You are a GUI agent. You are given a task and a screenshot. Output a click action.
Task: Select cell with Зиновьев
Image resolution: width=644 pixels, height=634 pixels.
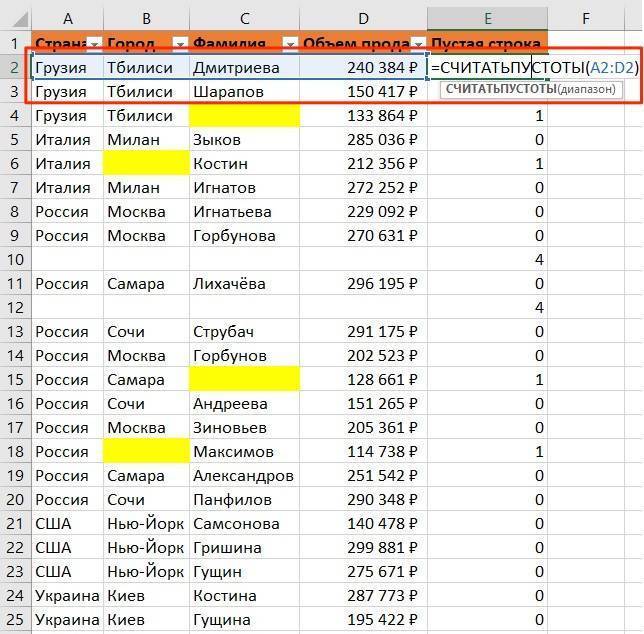click(x=244, y=427)
